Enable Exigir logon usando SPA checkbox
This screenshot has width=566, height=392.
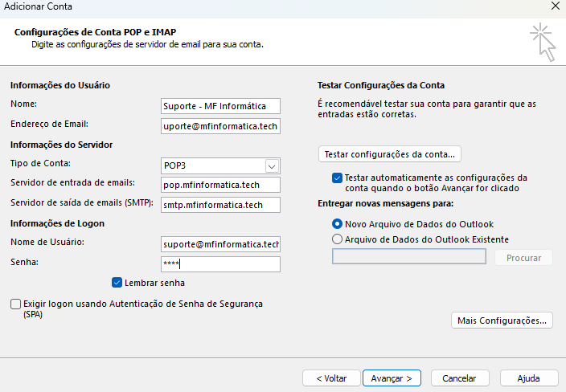16,304
